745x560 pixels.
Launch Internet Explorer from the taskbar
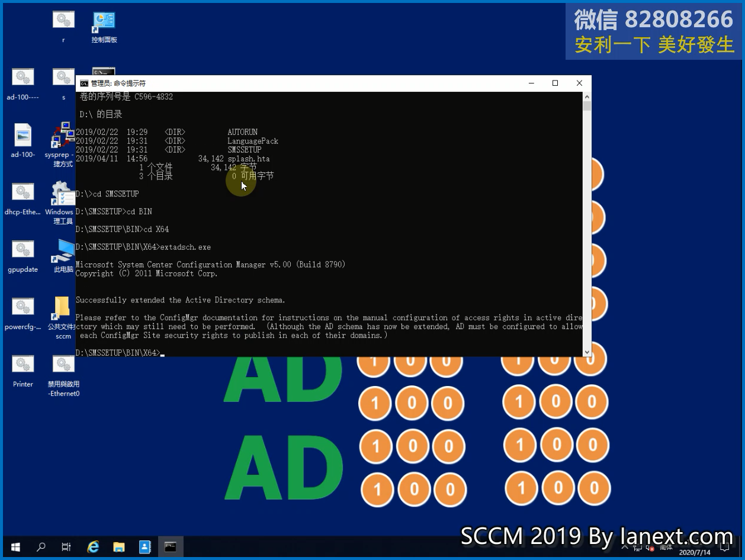tap(93, 547)
